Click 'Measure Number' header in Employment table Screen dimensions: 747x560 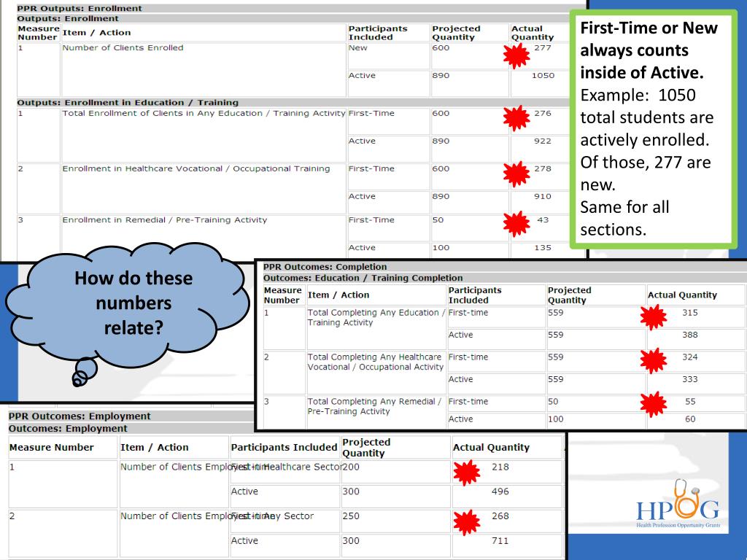(52, 447)
